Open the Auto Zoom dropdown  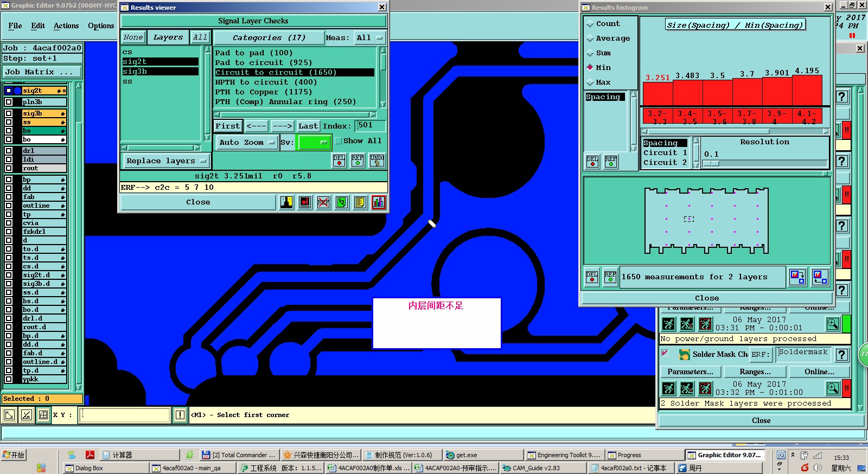247,143
